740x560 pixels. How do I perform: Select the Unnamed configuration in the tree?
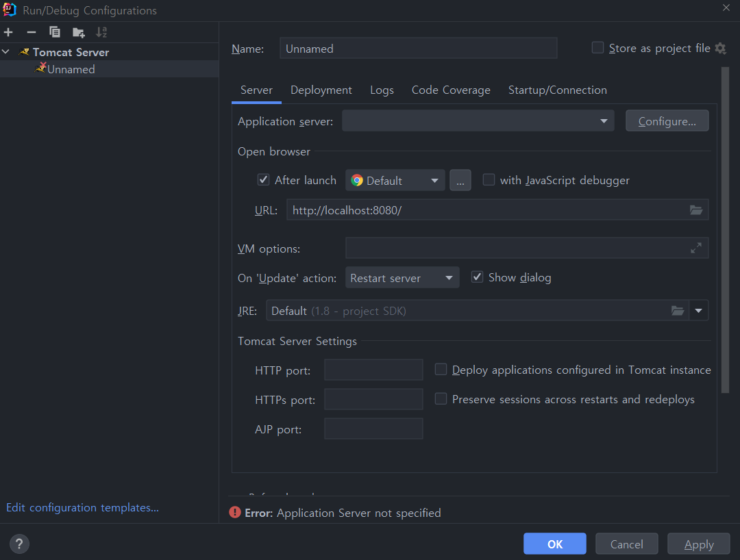109,69
